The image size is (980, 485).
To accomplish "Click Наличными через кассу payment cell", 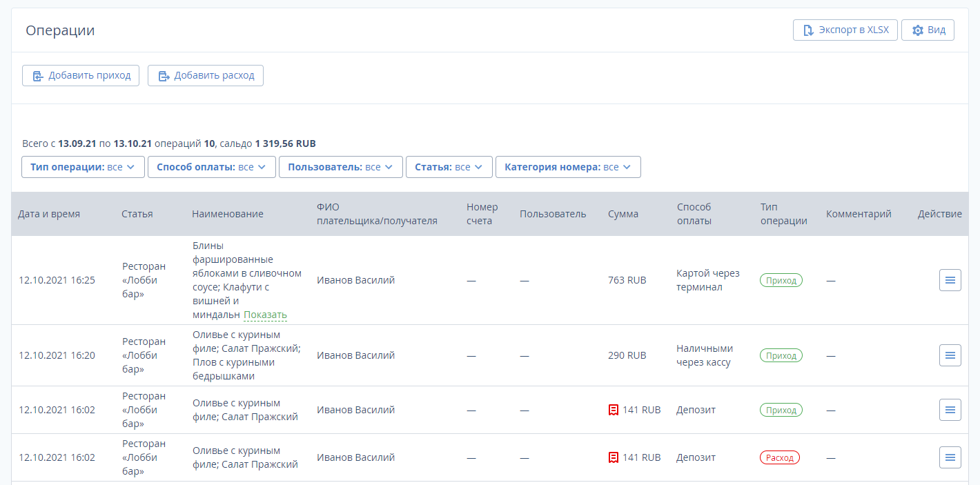I will tap(705, 355).
